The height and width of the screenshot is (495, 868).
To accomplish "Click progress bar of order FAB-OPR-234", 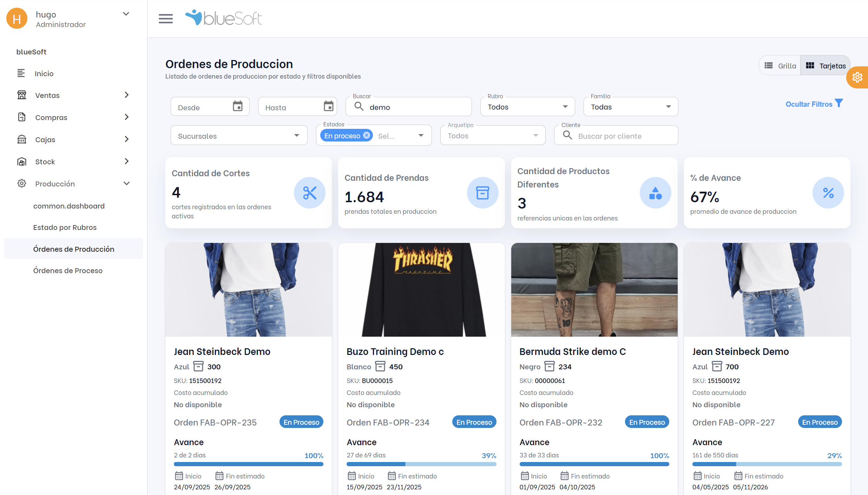I will click(421, 464).
